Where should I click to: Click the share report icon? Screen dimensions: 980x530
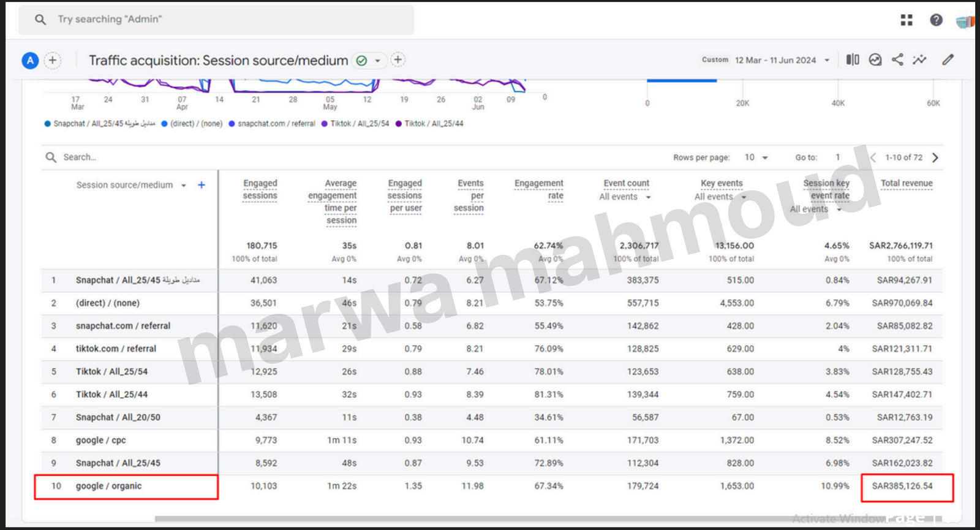[897, 59]
